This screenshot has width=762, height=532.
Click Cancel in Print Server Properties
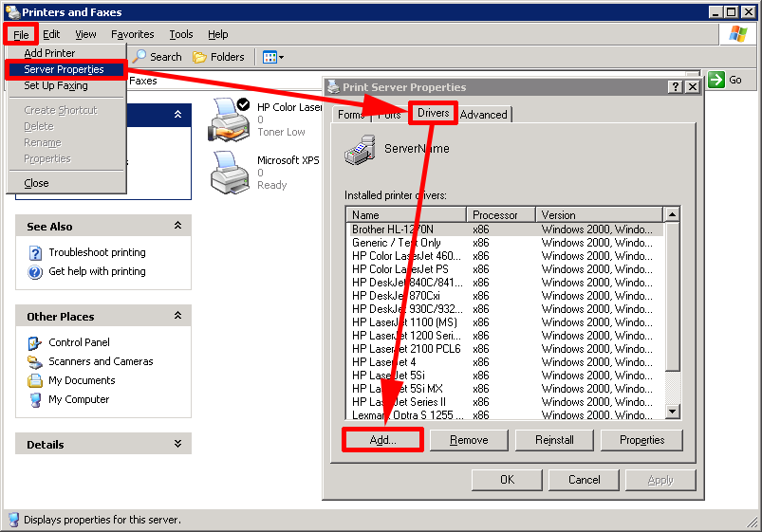[x=585, y=480]
